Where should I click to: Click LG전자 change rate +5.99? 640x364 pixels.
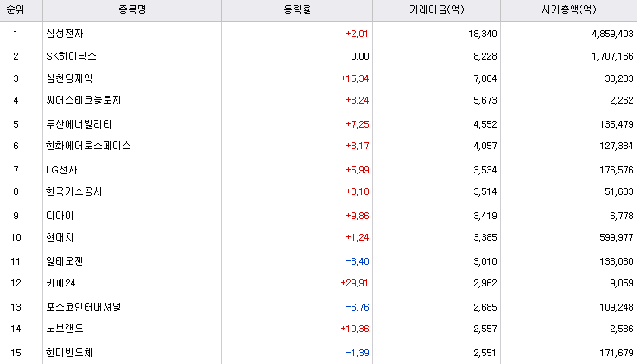click(358, 170)
